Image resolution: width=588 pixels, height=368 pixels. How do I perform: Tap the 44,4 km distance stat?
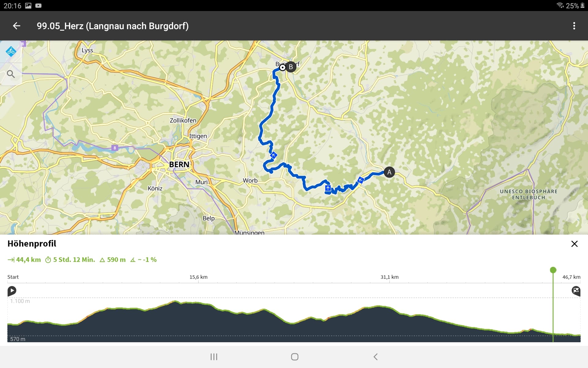coord(24,260)
